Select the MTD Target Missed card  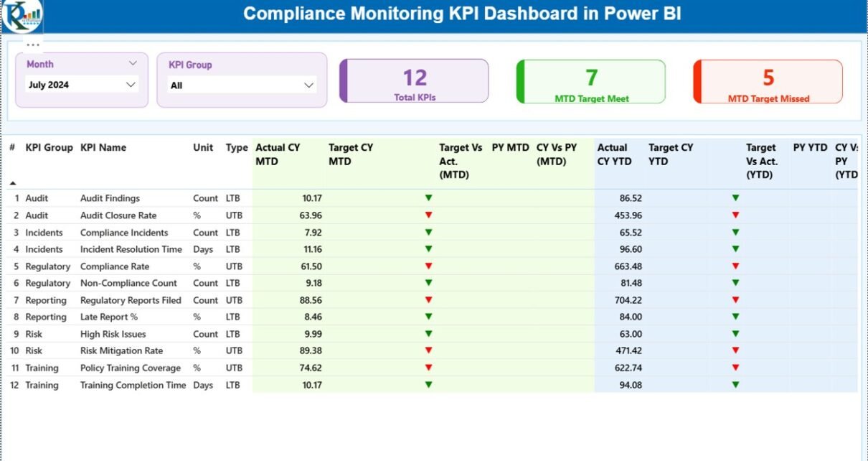click(768, 81)
